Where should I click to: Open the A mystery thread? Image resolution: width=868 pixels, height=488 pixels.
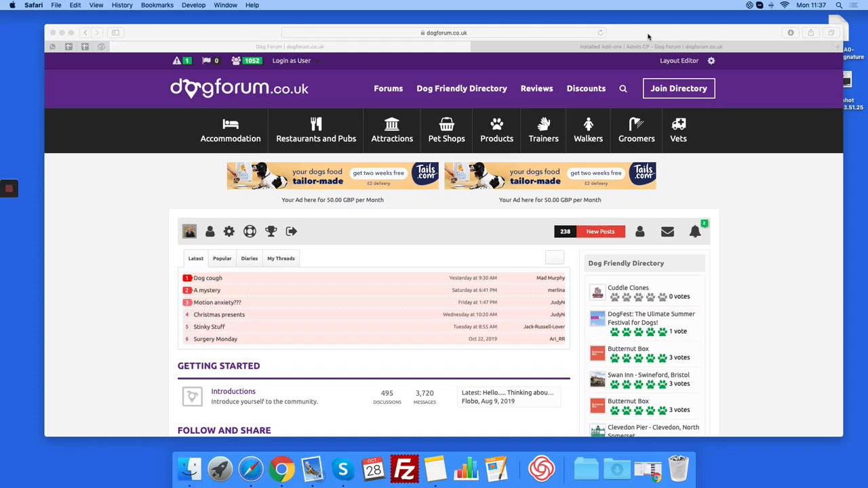tap(207, 290)
